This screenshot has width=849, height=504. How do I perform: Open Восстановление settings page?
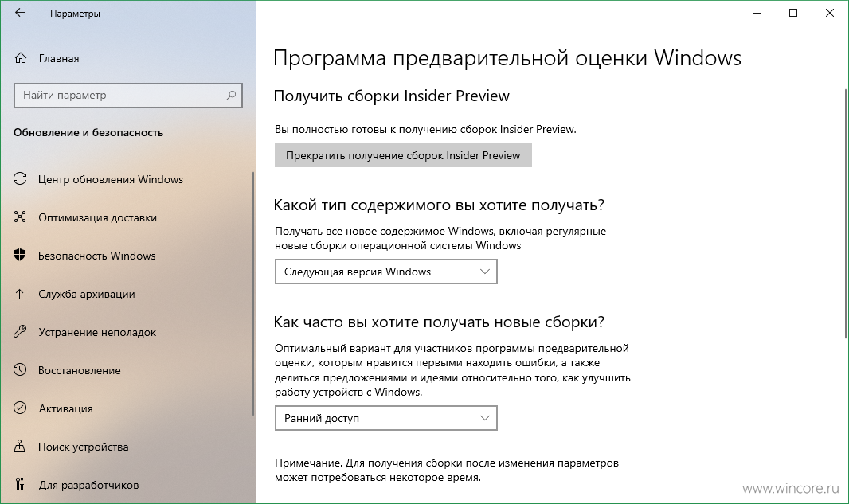point(80,370)
